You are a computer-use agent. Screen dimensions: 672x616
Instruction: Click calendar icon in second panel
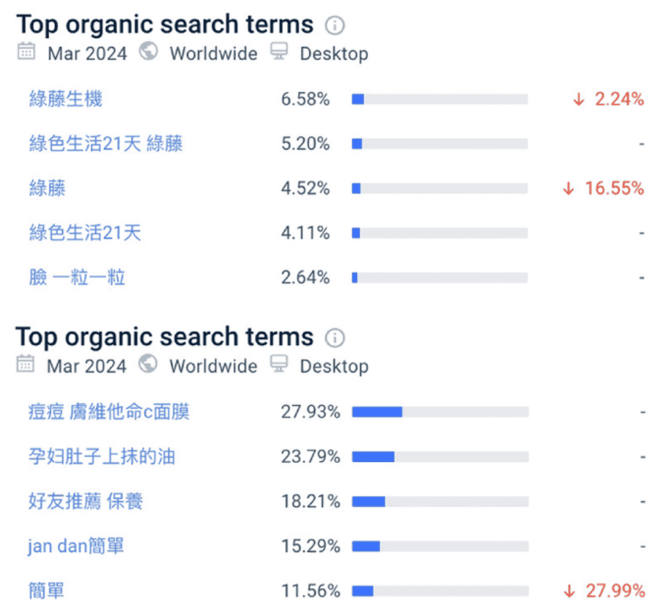(26, 364)
